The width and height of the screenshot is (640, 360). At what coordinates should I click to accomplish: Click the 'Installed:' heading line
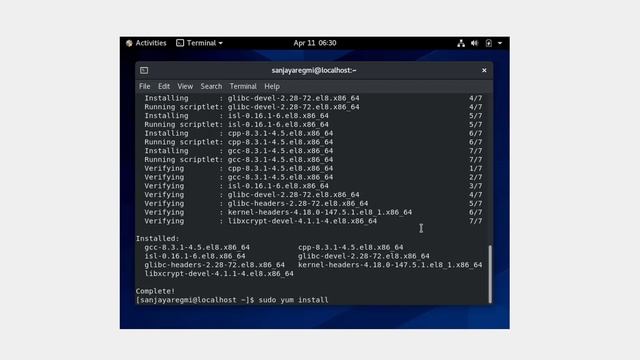(x=158, y=238)
